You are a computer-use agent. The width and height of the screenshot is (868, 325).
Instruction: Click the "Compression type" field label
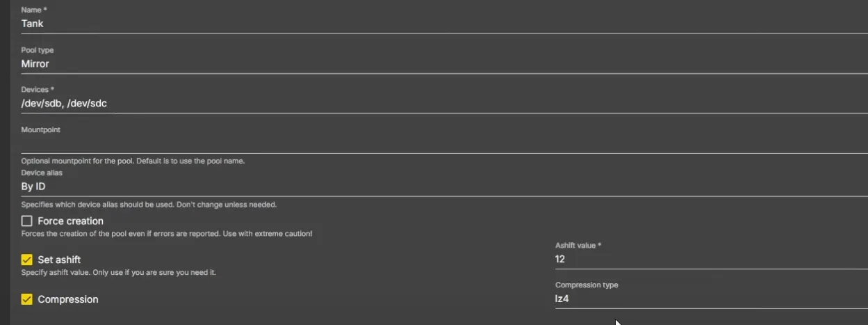[x=587, y=285]
